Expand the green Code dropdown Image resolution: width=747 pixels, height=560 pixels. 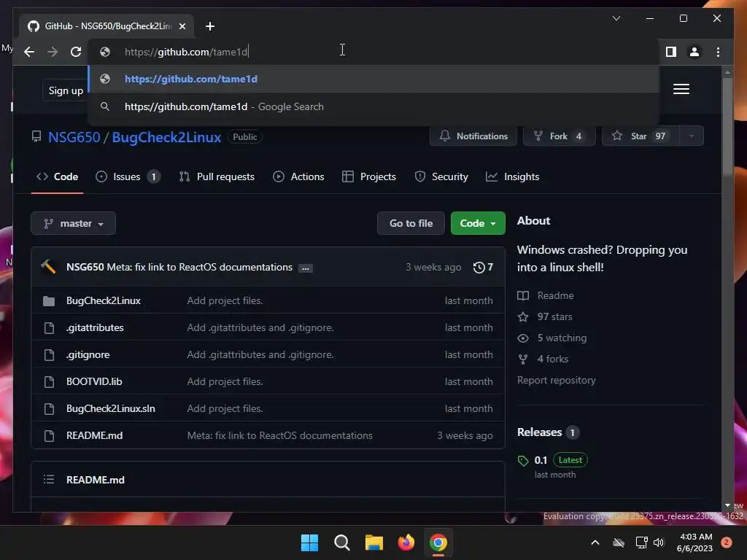478,223
